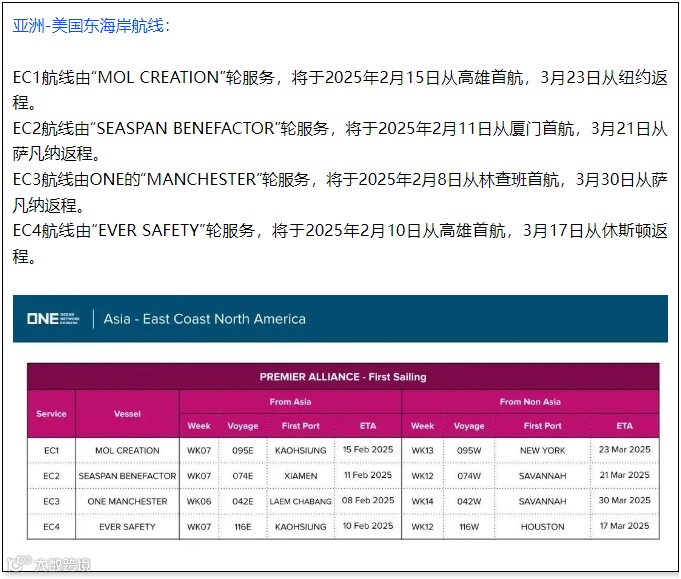This screenshot has width=681, height=579.
Task: Click voyage number 074W
Action: pos(469,476)
